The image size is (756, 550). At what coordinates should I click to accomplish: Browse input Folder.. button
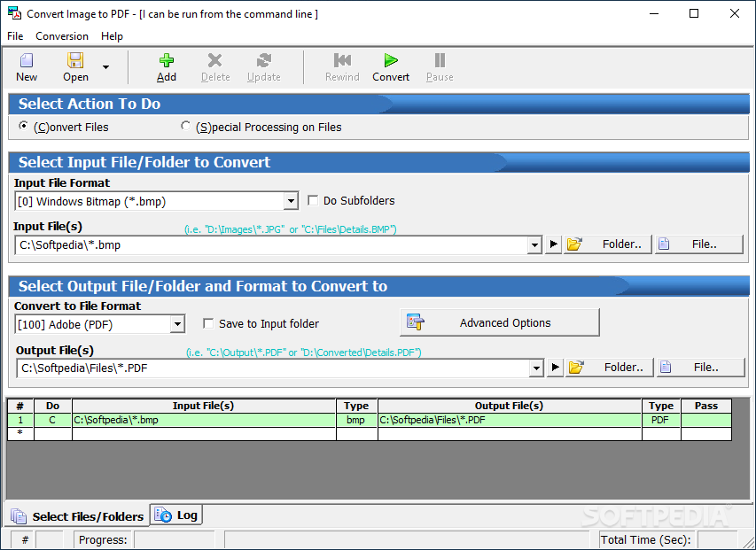click(x=607, y=244)
